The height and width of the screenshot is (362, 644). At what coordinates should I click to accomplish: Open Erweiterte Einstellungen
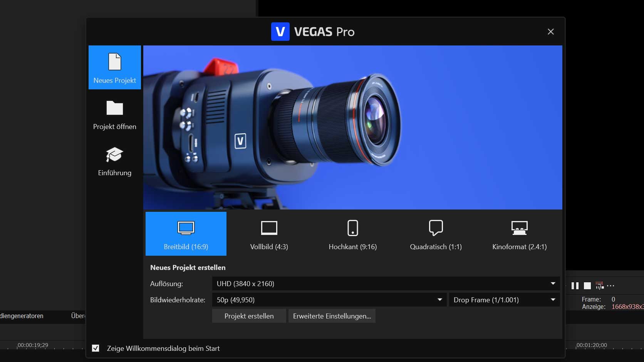point(332,316)
